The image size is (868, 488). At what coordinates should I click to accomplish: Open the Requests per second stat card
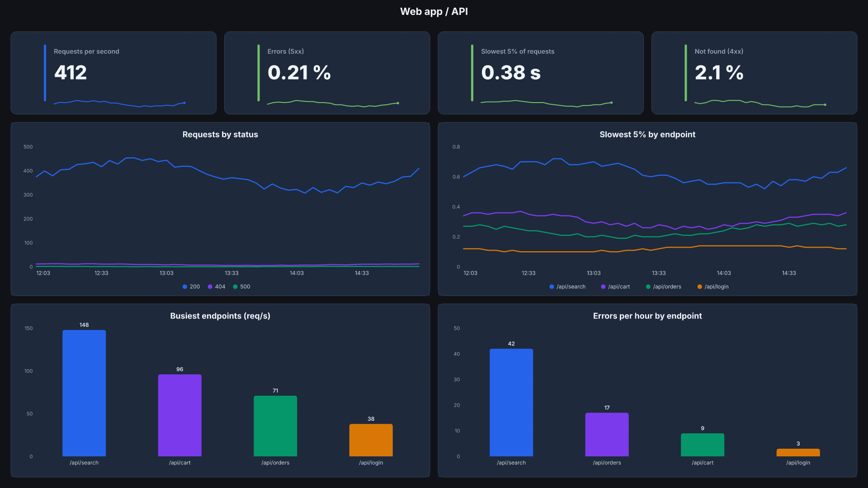(x=113, y=73)
